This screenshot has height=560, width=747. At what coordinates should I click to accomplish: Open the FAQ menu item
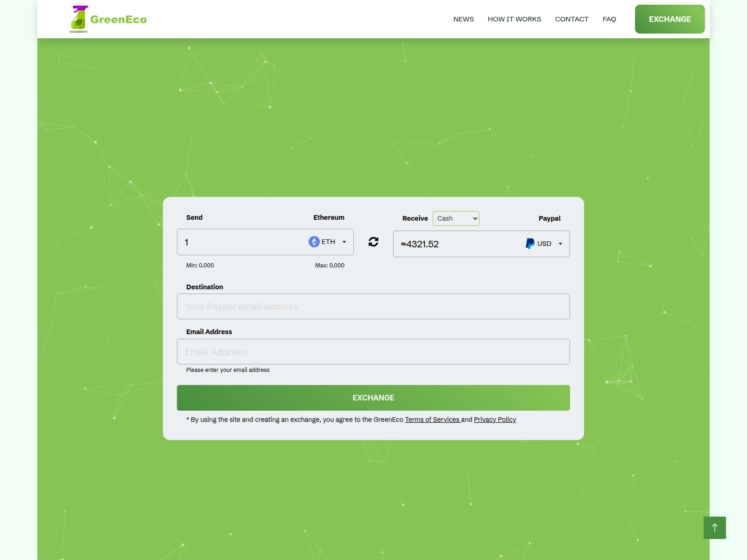pos(609,19)
